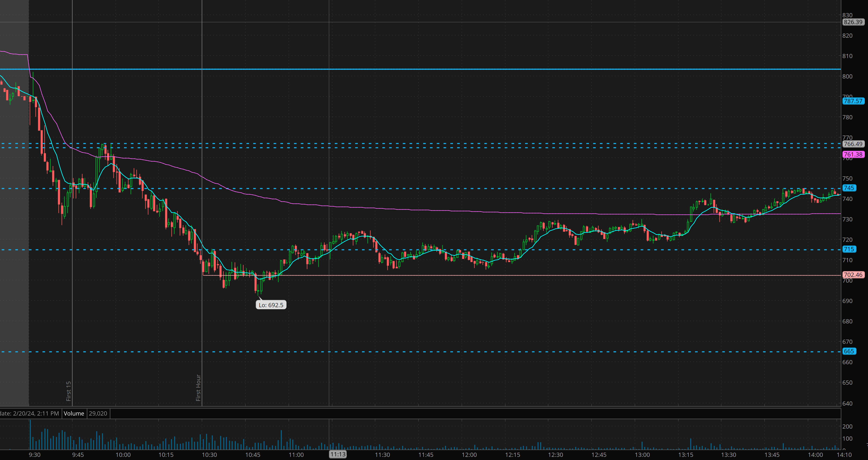Click the 10:30 time axis label
Viewport: 868px width, 460px height.
pyautogui.click(x=209, y=455)
